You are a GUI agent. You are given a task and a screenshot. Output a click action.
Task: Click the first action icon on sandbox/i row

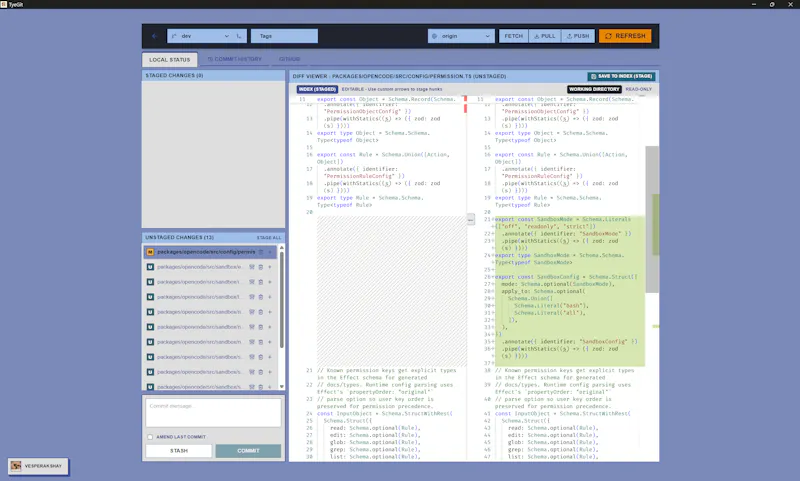click(252, 282)
